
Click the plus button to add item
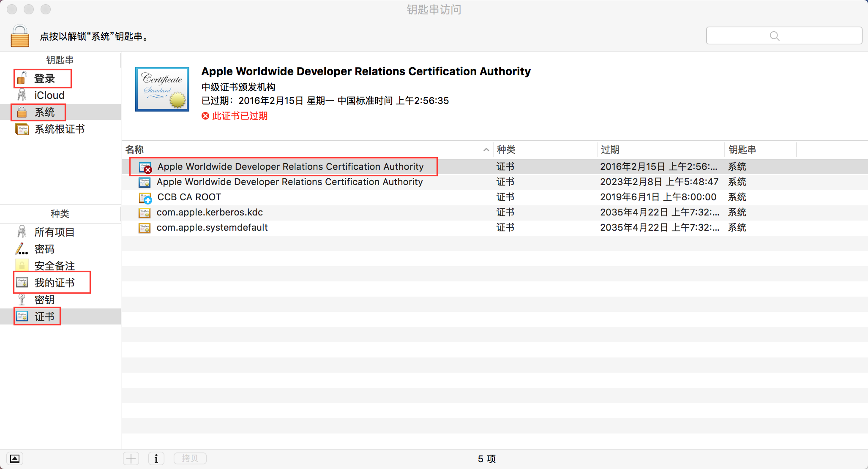click(131, 458)
